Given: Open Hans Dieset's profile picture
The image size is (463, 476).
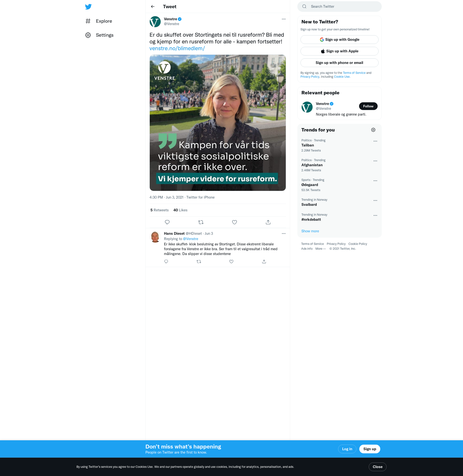Looking at the screenshot, I should [155, 237].
